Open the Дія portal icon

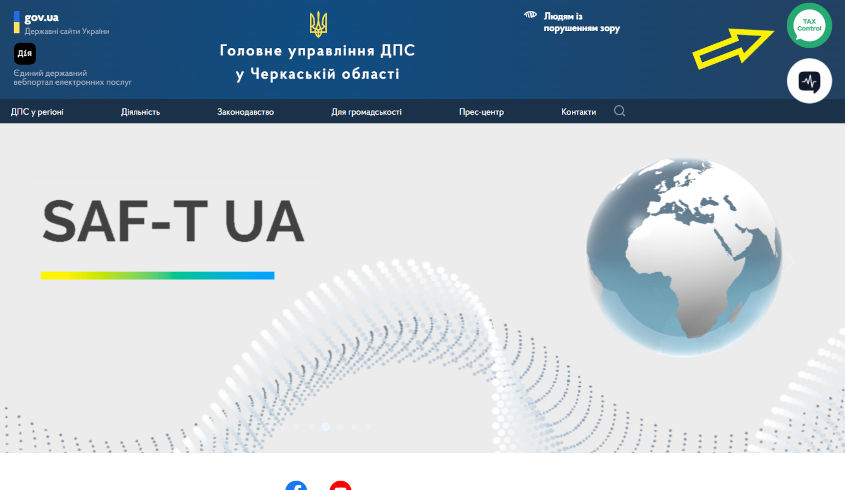tap(24, 54)
